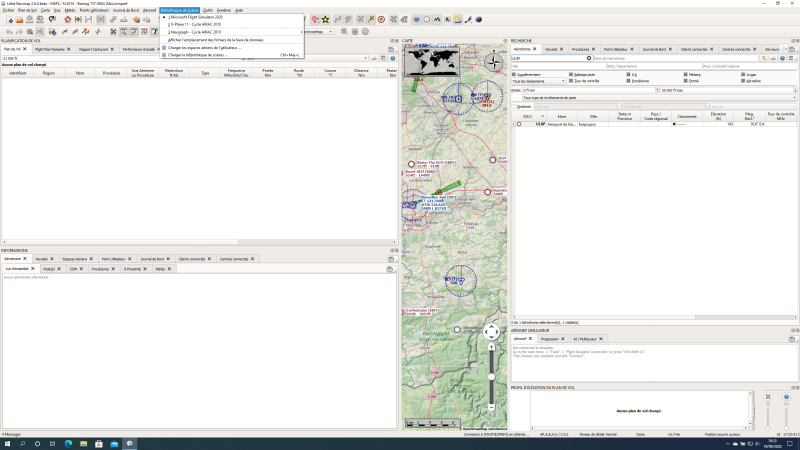Switch to the Progression tab

point(549,339)
